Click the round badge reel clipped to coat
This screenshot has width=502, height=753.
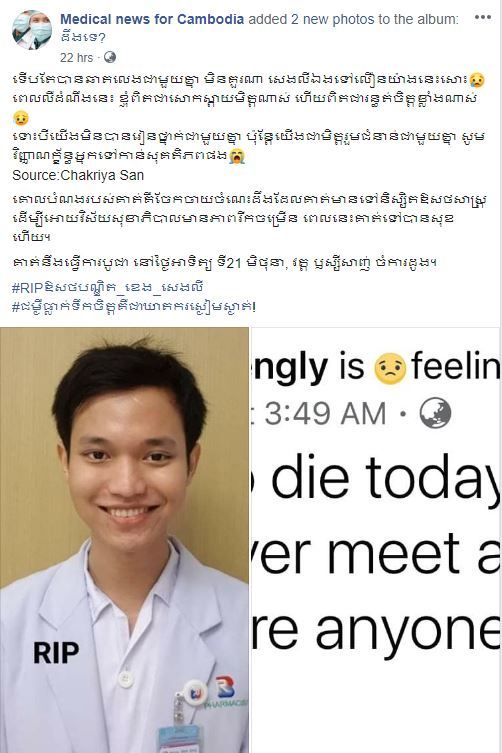point(195,692)
